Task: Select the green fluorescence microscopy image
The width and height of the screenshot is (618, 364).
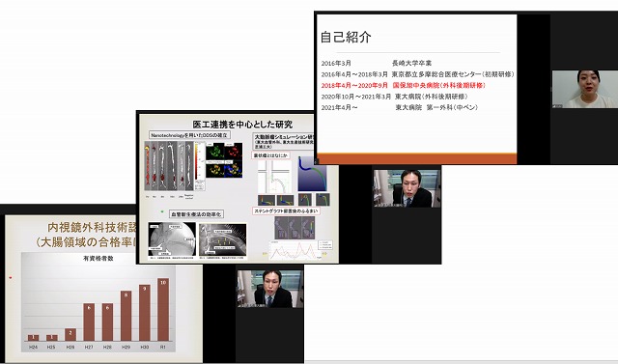Action: pyautogui.click(x=214, y=152)
